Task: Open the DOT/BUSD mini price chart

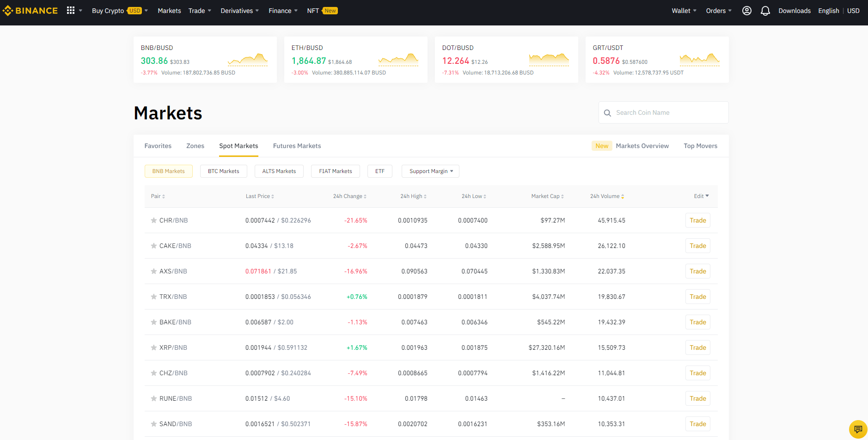Action: click(x=549, y=60)
